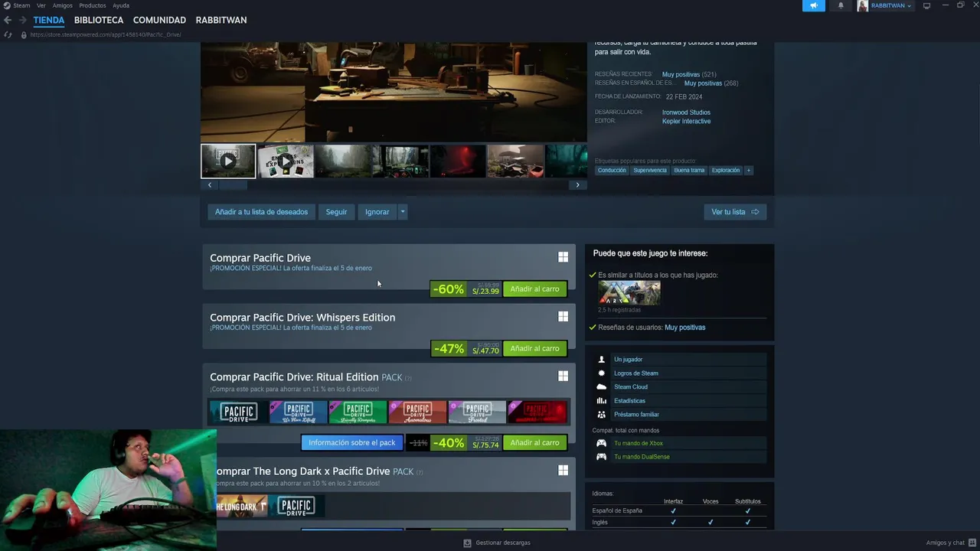980x551 pixels.
Task: Reload the store page
Action: tap(8, 34)
